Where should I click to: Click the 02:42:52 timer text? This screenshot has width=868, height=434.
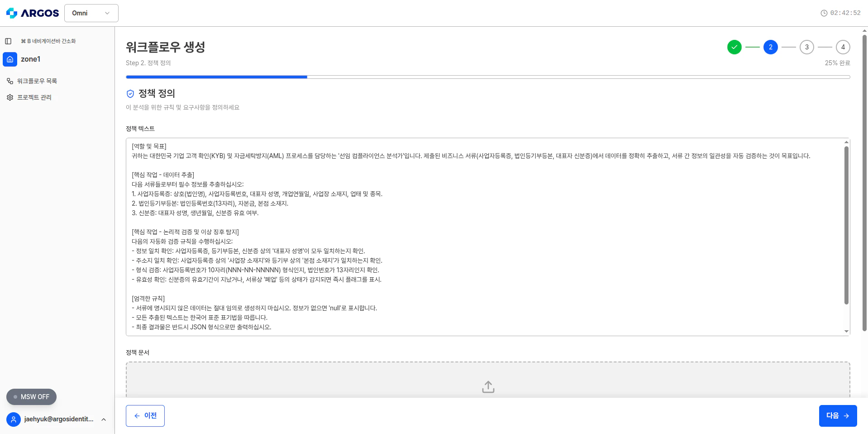845,13
